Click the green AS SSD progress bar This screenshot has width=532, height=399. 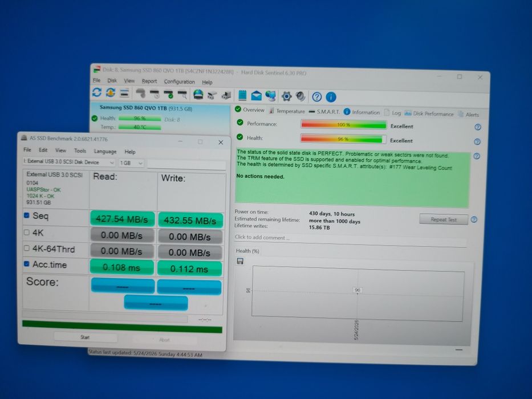122,327
